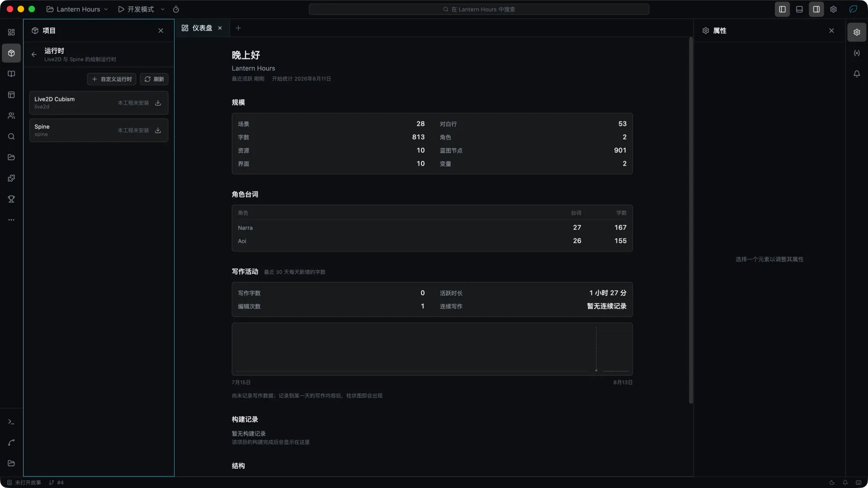Screen dimensions: 868x488
Task: Add a new tab with the plus
Action: pos(238,28)
